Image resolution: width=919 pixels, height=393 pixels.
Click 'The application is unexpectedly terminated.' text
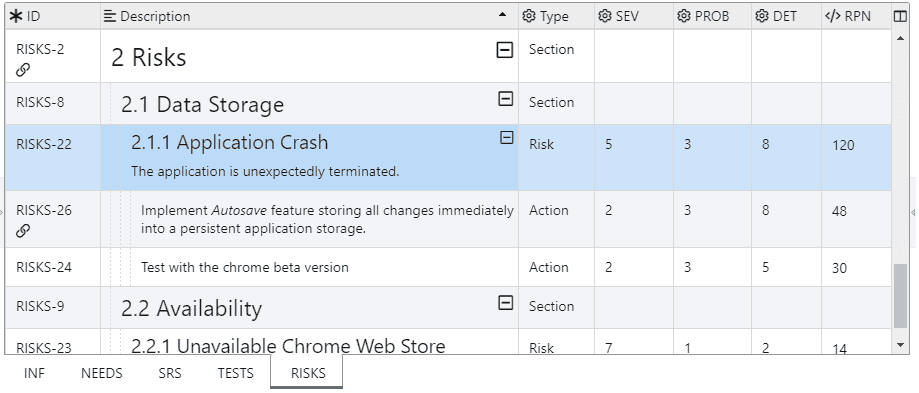(265, 172)
